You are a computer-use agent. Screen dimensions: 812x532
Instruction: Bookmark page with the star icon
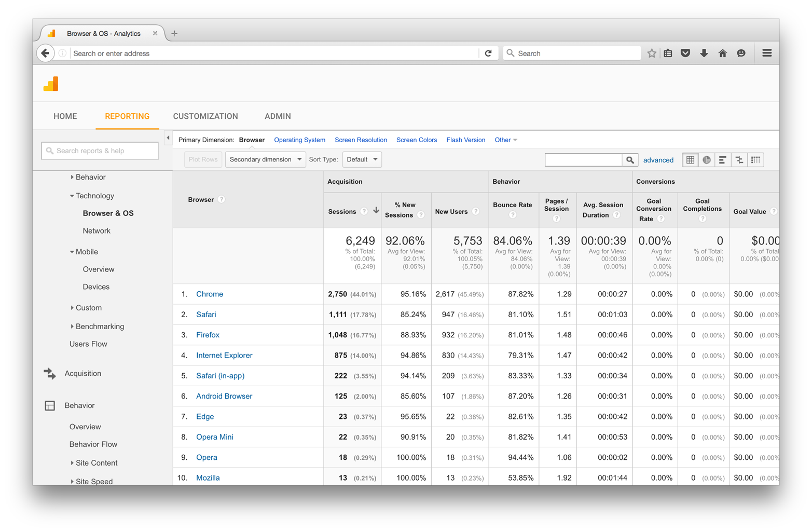coord(652,53)
